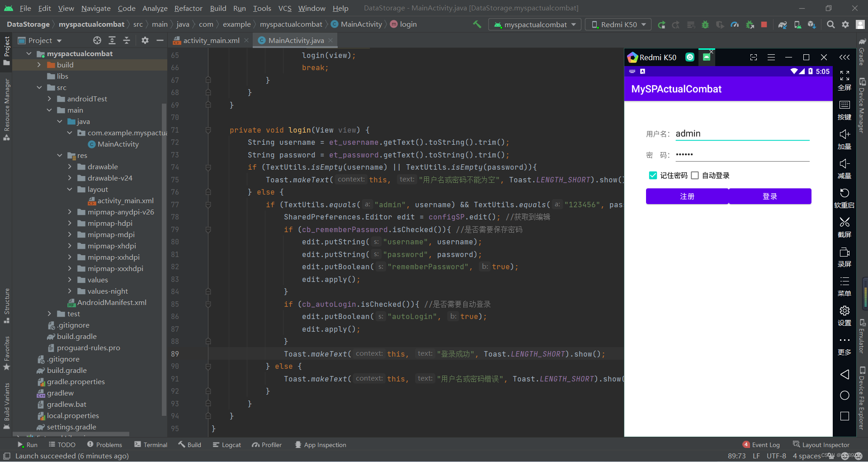
Task: Collapse the res folder
Action: [x=60, y=156]
